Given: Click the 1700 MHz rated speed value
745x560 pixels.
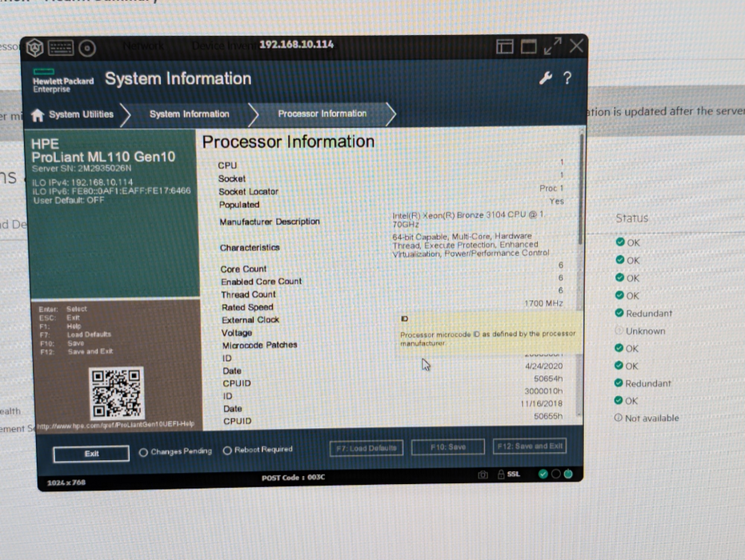Looking at the screenshot, I should pyautogui.click(x=543, y=303).
